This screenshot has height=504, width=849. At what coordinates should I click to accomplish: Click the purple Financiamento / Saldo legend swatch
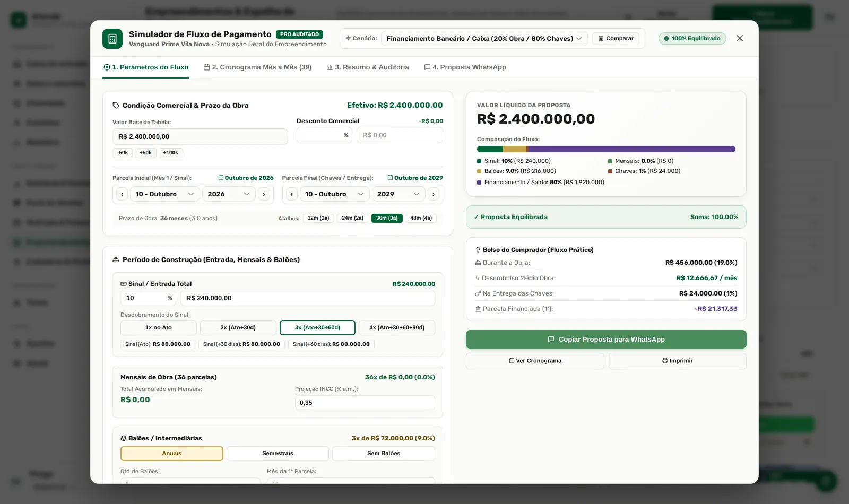[479, 183]
